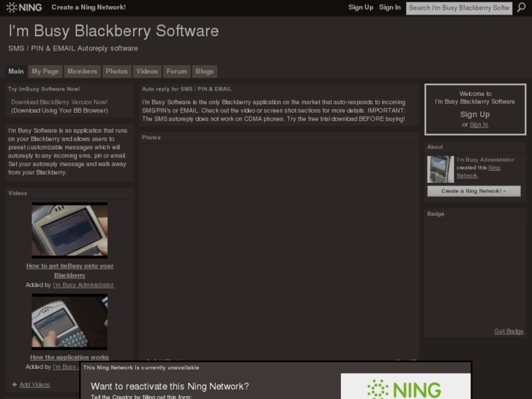Viewport: 532px width, 399px height.
Task: Click the Photos section heading
Action: click(x=151, y=138)
